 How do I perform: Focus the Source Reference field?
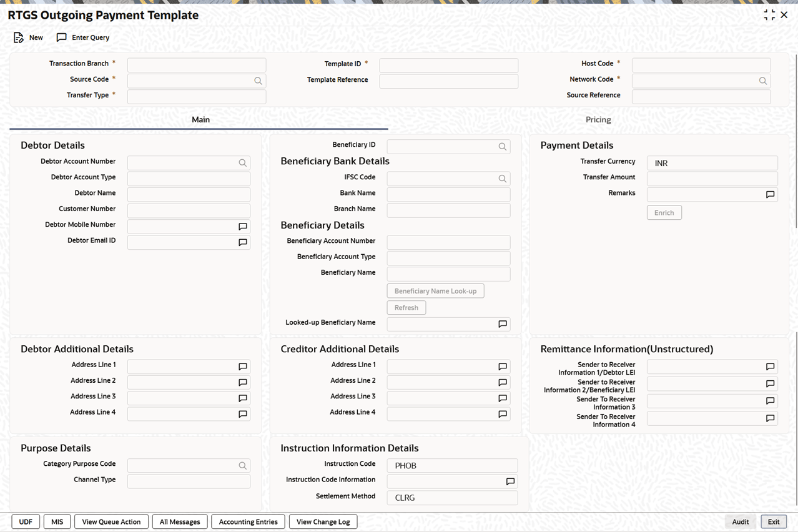(701, 97)
